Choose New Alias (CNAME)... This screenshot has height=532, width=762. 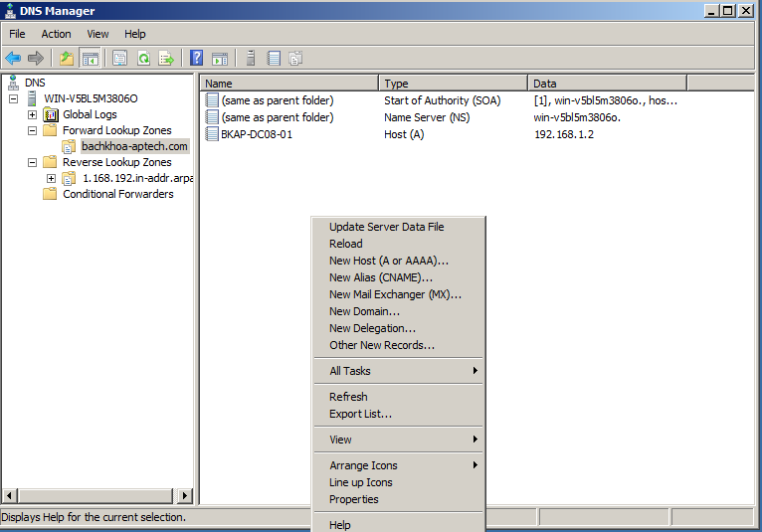[399, 277]
